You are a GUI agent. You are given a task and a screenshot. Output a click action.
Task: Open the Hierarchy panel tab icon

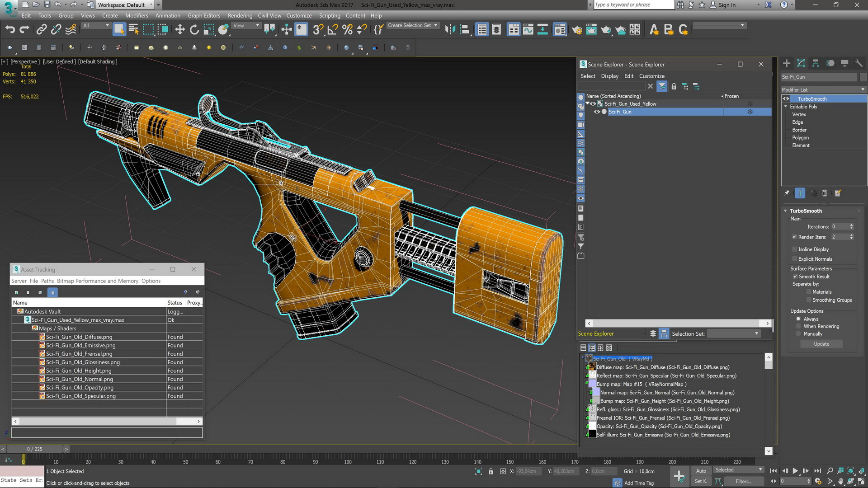tap(816, 63)
